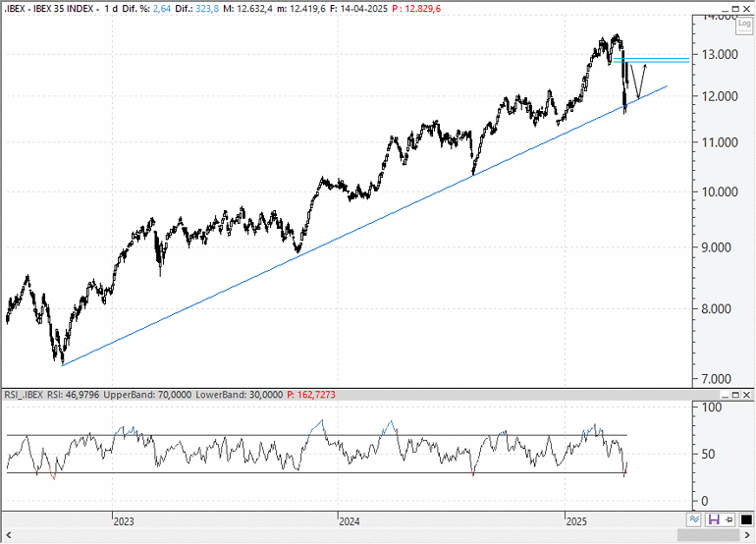Click the 2025 year label on time axis
The width and height of the screenshot is (756, 544).
click(576, 521)
